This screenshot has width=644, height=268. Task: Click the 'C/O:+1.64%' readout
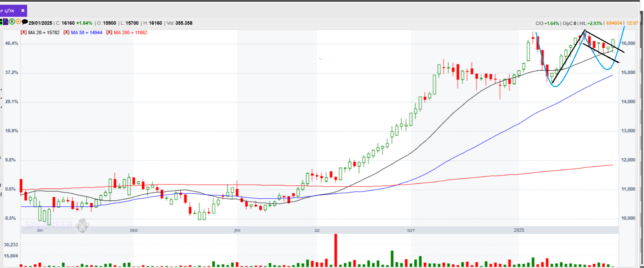point(547,23)
